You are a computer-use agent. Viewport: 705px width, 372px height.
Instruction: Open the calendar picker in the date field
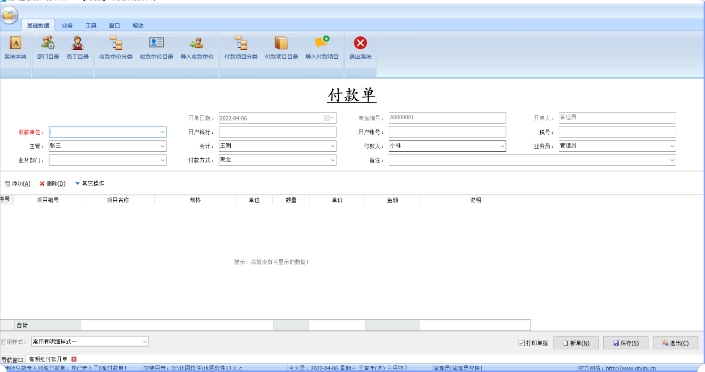[x=329, y=118]
